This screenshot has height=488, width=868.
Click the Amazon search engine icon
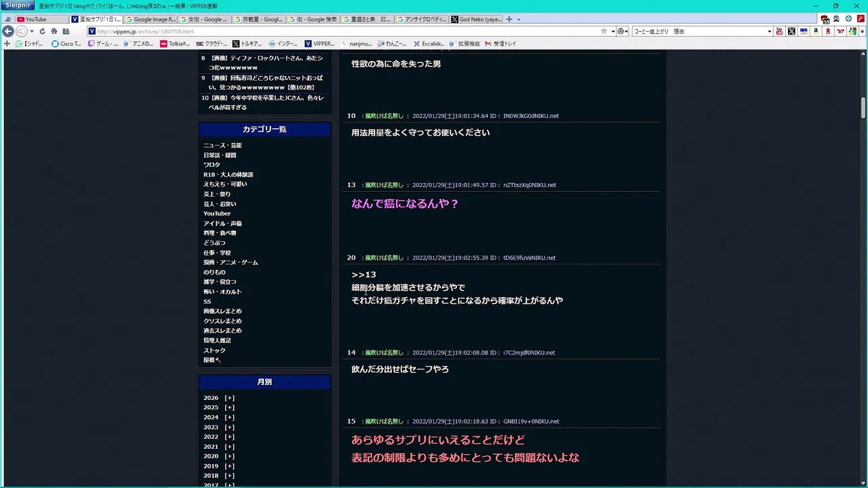point(816,31)
